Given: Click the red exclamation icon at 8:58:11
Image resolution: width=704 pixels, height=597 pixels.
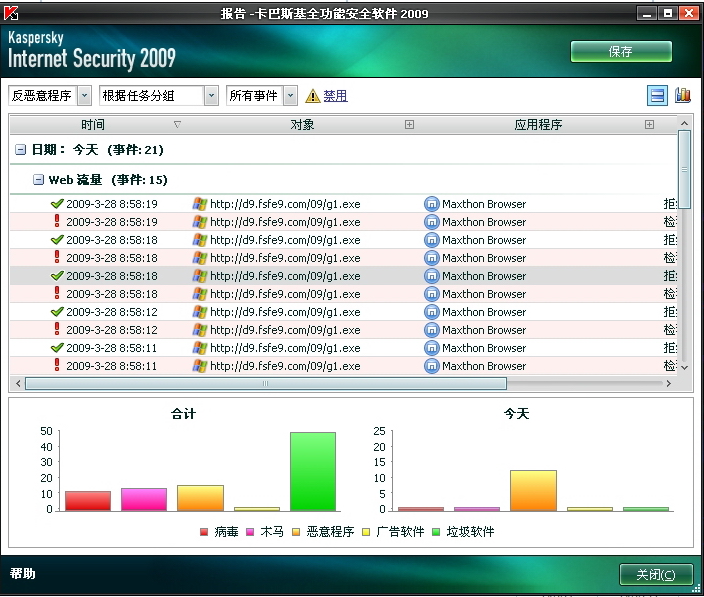Looking at the screenshot, I should 57,365.
